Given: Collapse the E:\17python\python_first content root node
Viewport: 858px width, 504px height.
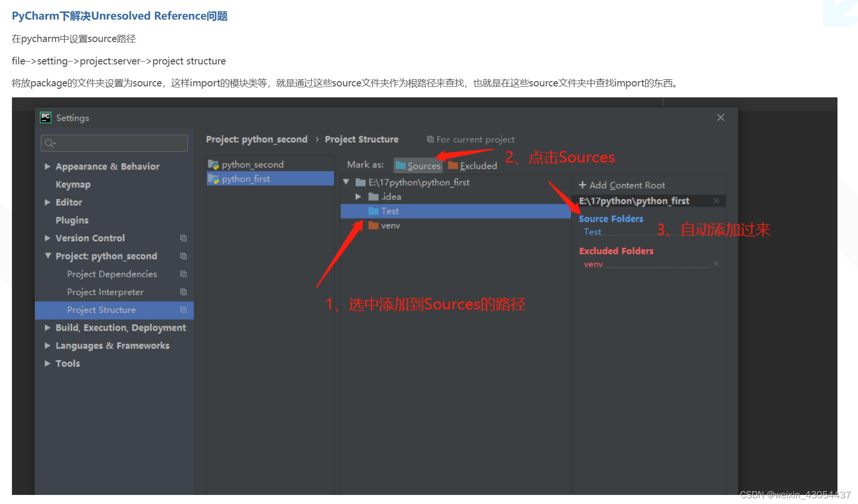Looking at the screenshot, I should tap(346, 182).
